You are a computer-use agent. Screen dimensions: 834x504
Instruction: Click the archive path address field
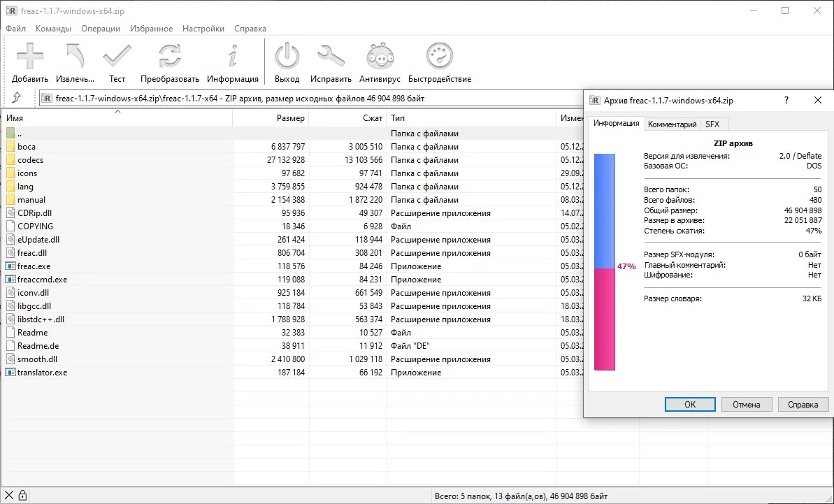pos(311,99)
